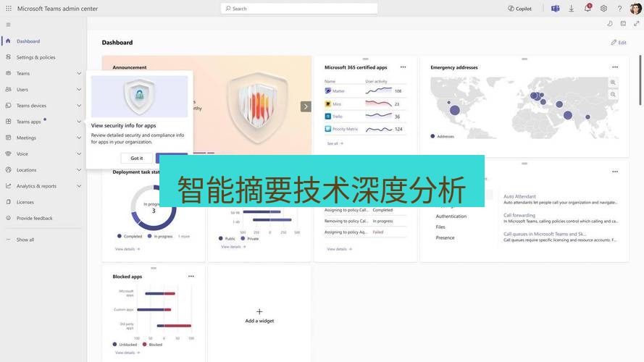Click the Locations sidebar icon
Image resolution: width=644 pixels, height=362 pixels.
tap(8, 169)
